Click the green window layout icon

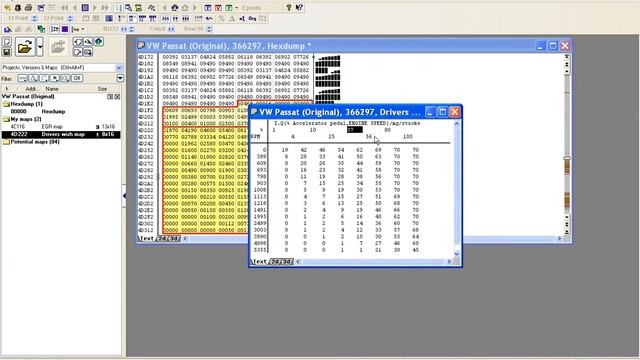[x=229, y=8]
